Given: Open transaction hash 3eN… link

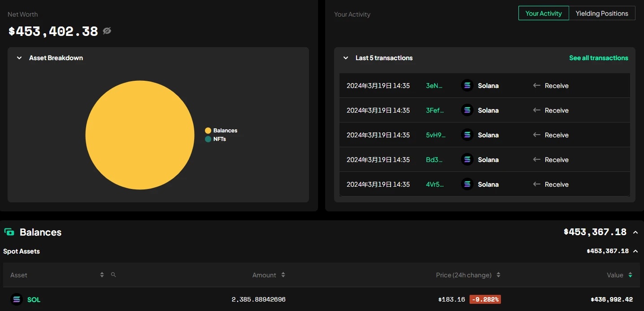Looking at the screenshot, I should [x=434, y=86].
